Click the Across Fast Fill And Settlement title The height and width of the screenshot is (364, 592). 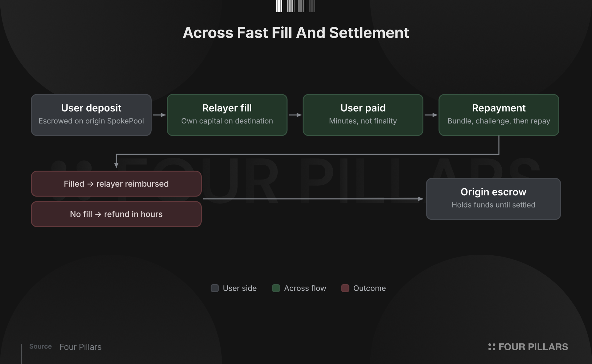(296, 33)
